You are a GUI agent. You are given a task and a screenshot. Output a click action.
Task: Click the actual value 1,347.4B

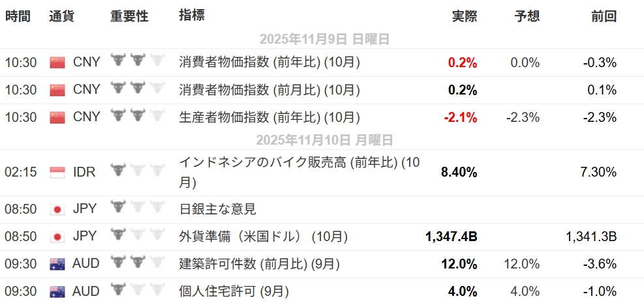pyautogui.click(x=451, y=237)
